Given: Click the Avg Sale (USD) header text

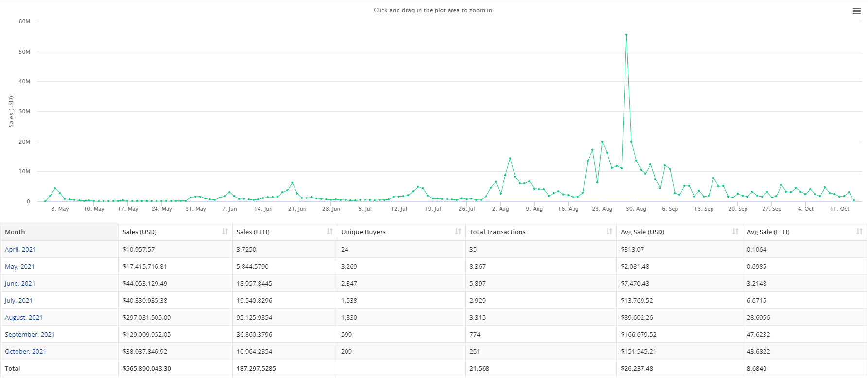Looking at the screenshot, I should tap(642, 232).
